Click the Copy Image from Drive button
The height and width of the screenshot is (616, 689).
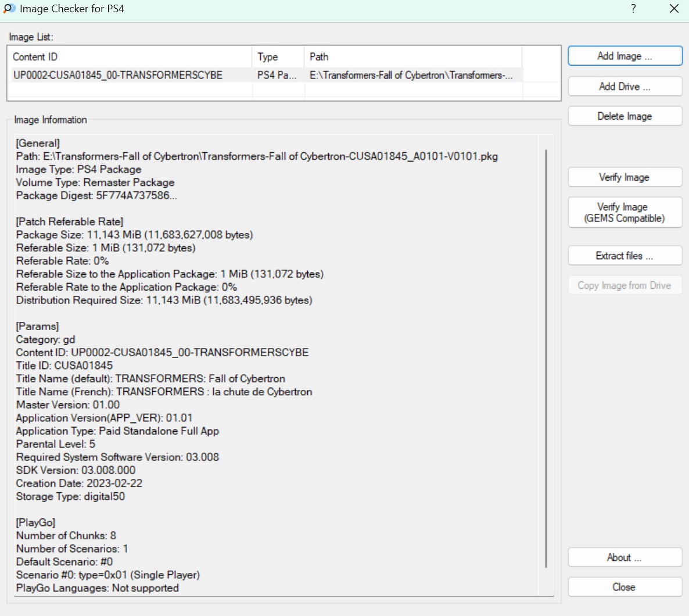(625, 285)
